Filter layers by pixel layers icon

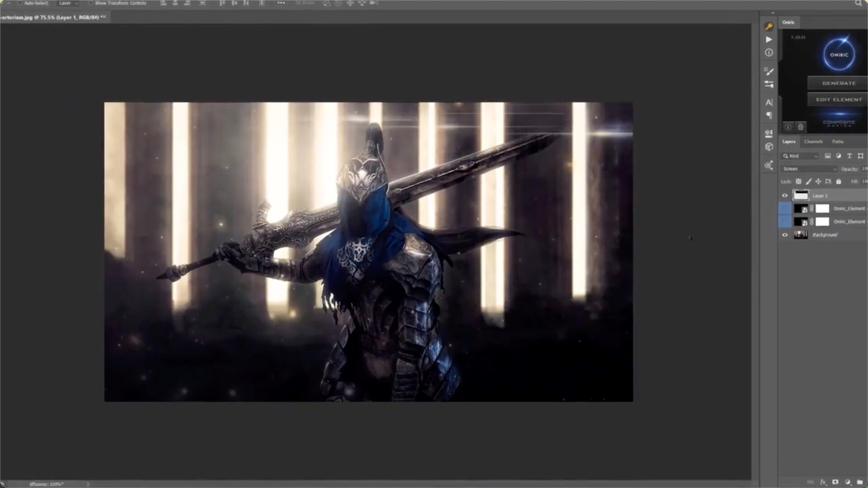(x=828, y=156)
